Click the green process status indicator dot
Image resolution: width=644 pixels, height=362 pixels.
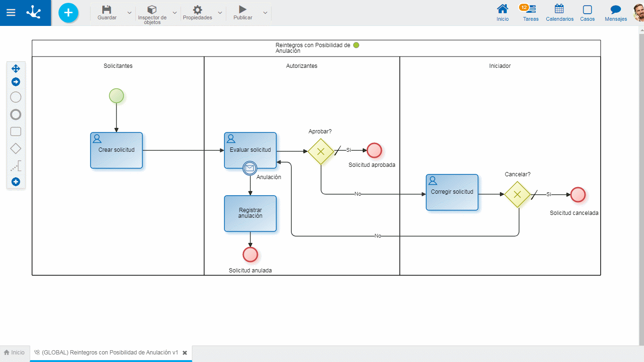(356, 45)
